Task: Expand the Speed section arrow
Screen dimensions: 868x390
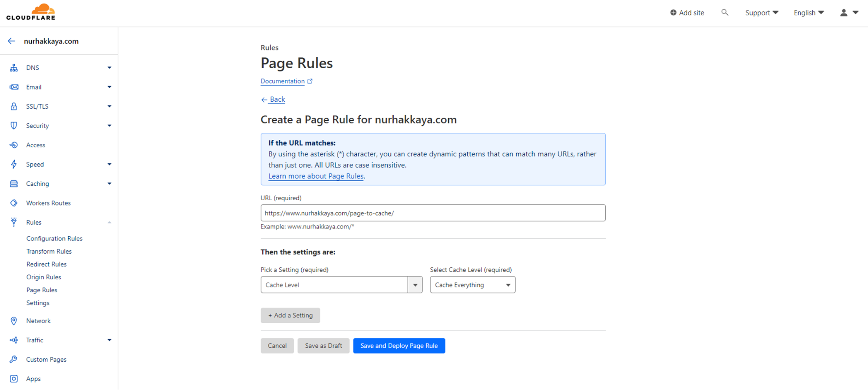Action: (109, 164)
